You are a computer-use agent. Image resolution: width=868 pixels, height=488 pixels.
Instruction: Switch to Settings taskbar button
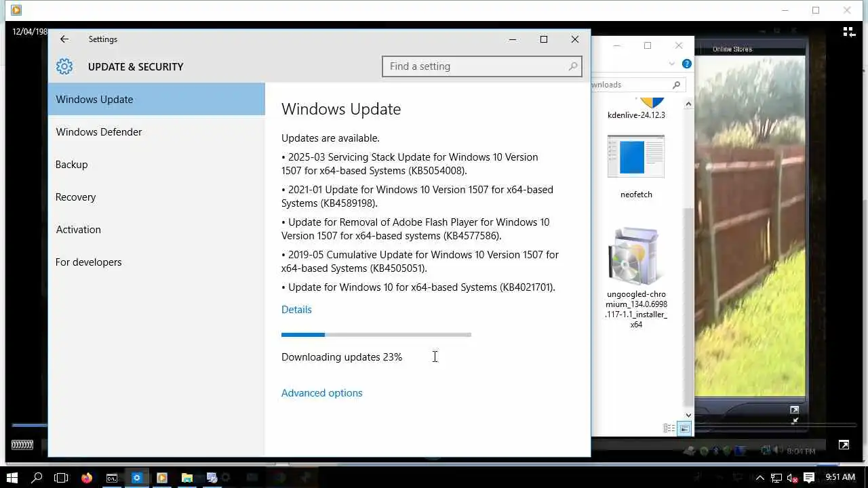[x=136, y=478]
